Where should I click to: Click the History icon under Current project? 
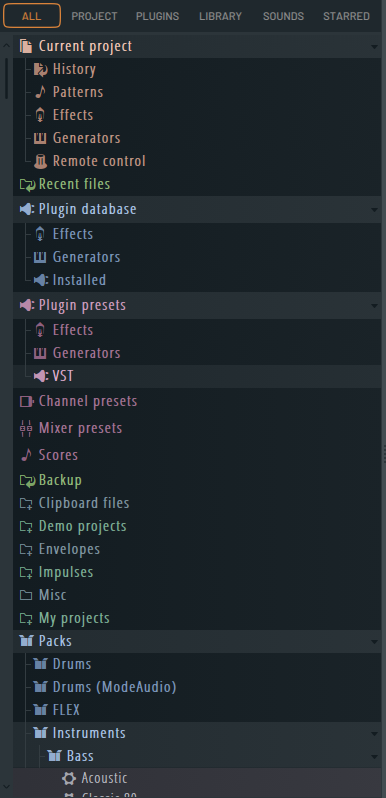coord(40,69)
